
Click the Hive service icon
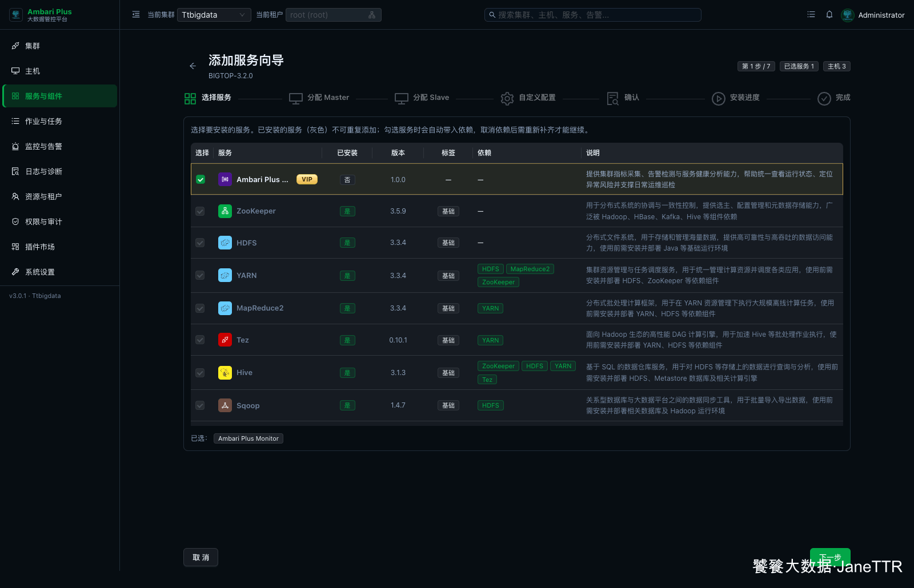[225, 373]
